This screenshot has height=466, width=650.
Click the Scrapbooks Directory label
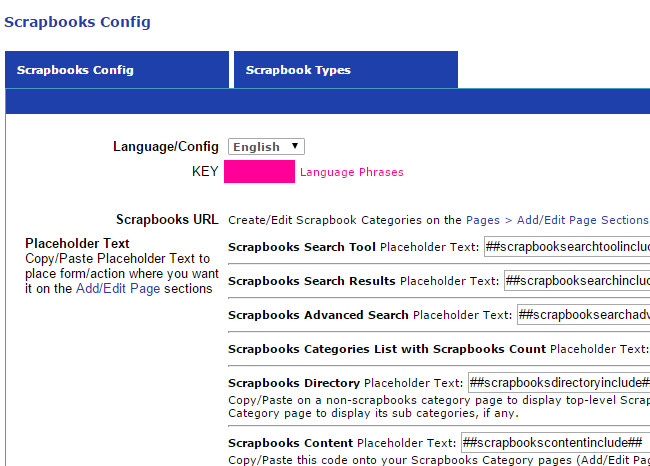(293, 382)
